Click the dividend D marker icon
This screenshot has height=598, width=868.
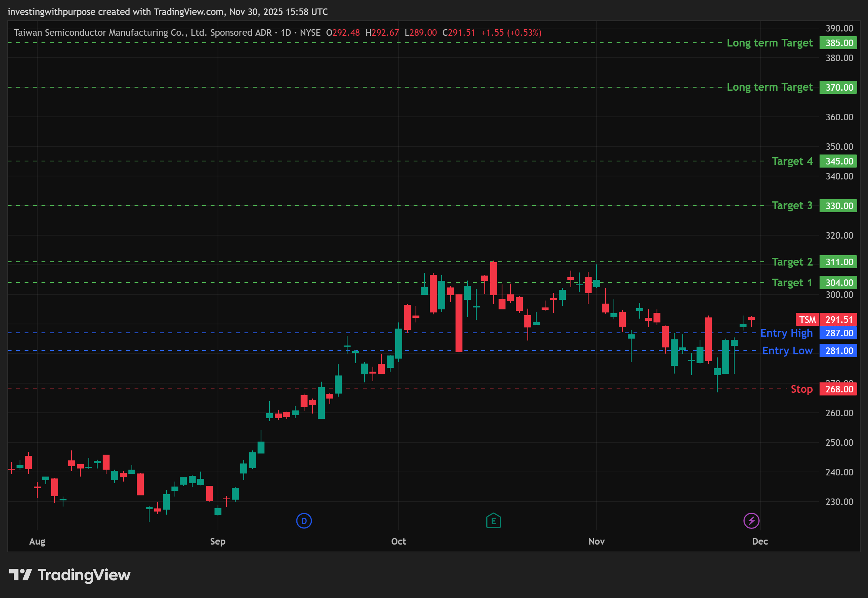click(x=304, y=521)
